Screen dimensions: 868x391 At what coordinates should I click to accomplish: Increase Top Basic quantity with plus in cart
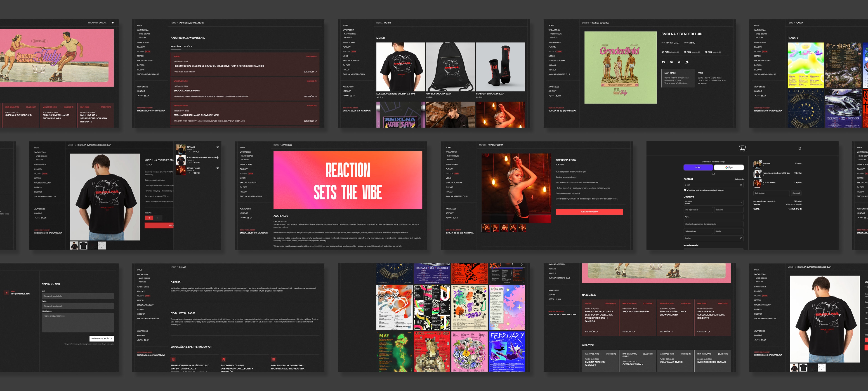point(191,152)
